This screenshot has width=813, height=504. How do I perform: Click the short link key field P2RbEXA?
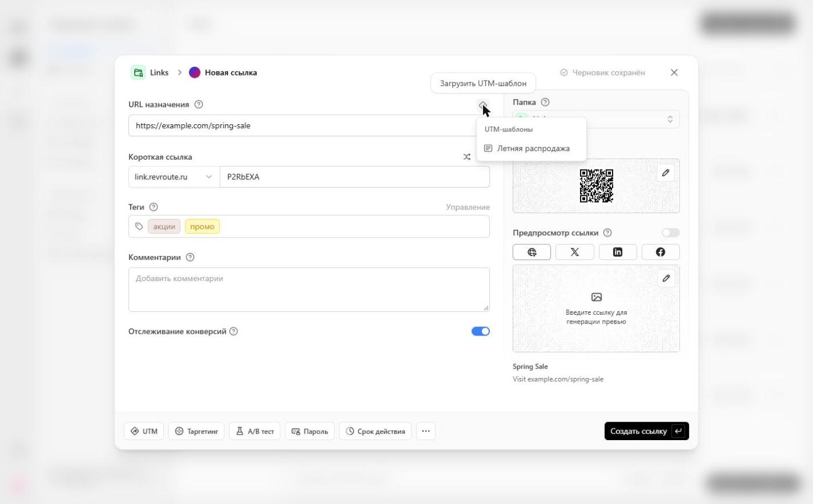coord(354,177)
